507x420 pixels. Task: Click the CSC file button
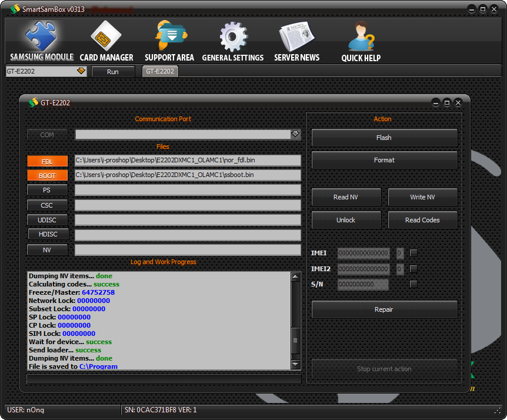47,205
